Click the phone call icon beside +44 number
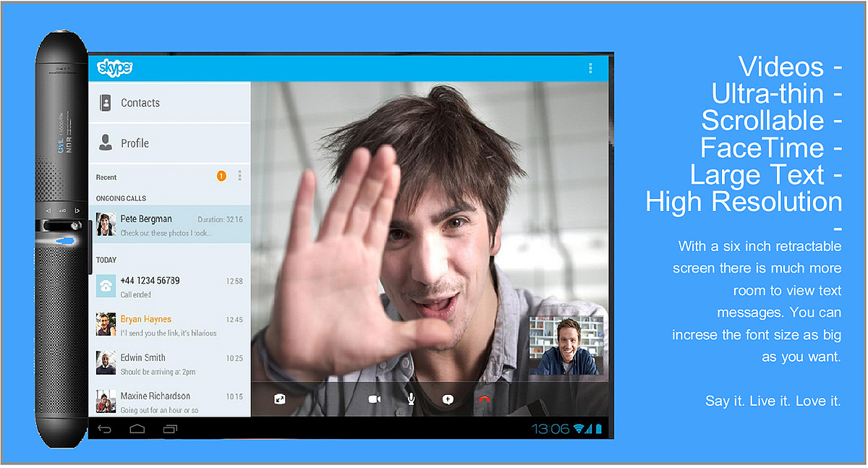The height and width of the screenshot is (468, 868). (106, 286)
